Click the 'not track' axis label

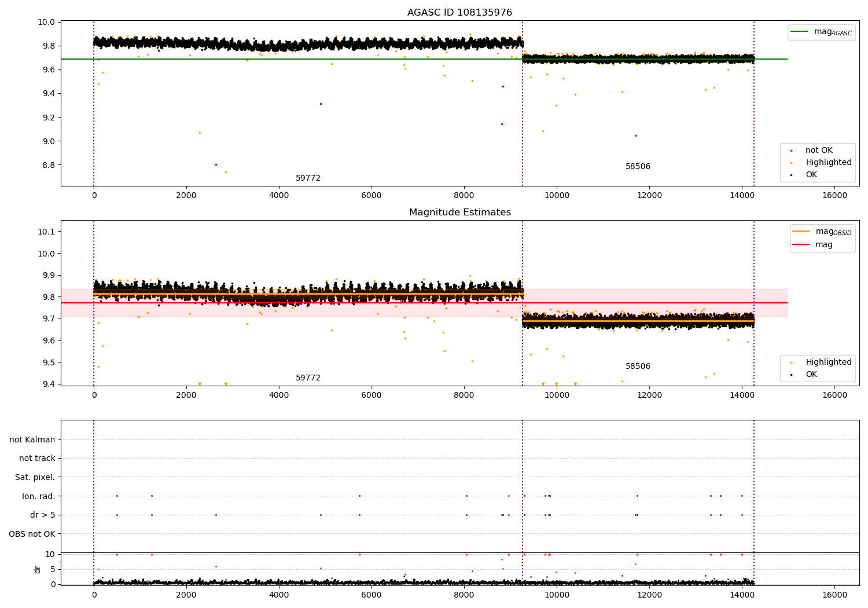(37, 459)
